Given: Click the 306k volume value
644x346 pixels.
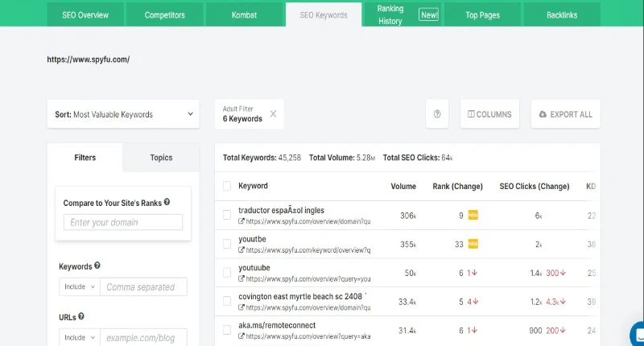Looking at the screenshot, I should point(408,216).
